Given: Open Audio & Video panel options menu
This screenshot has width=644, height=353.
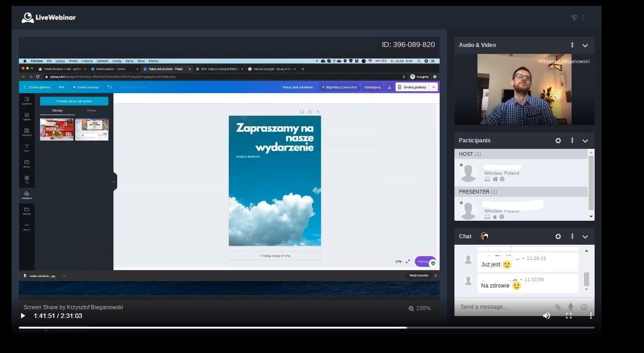Looking at the screenshot, I should pos(572,45).
